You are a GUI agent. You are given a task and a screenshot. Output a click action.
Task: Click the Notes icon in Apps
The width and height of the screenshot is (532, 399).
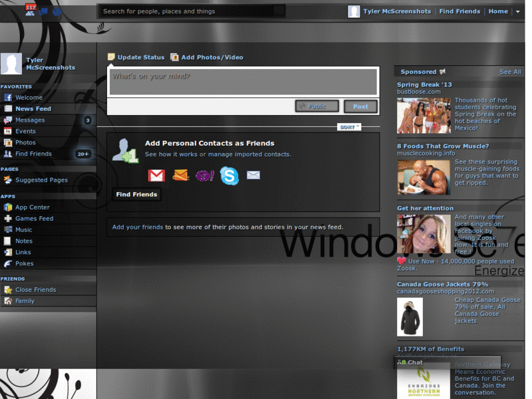7,241
